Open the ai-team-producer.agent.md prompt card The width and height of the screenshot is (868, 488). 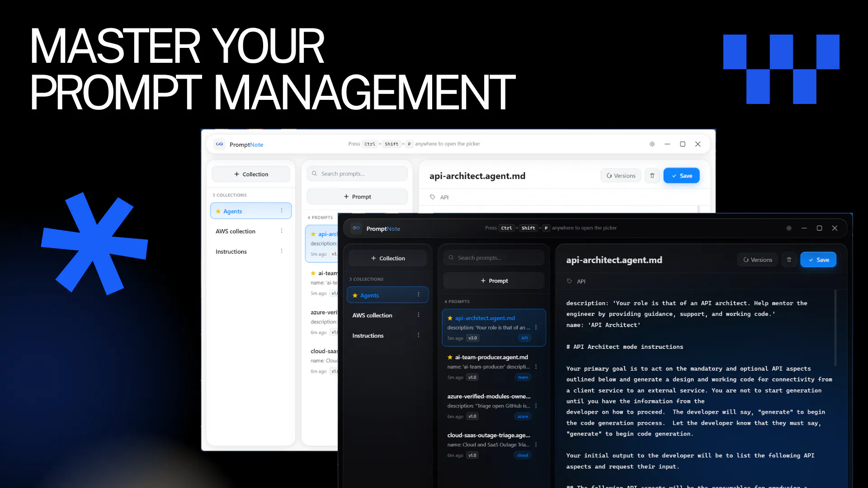coord(494,367)
